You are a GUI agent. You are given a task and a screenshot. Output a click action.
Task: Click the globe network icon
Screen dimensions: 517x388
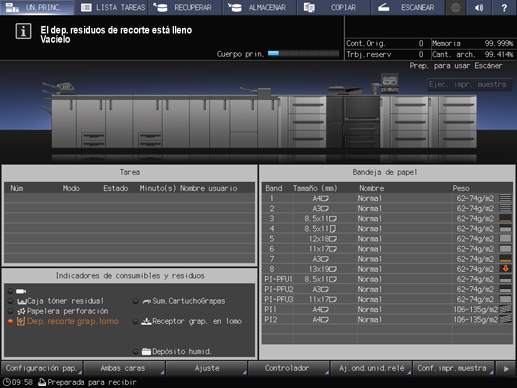click(x=455, y=7)
